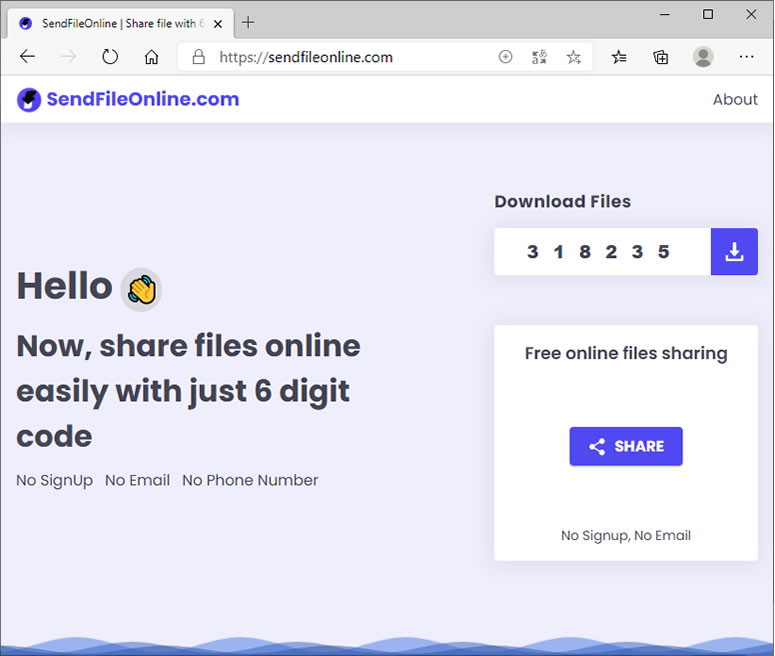Click 'Free online files sharing' text
The image size is (775, 656).
click(x=626, y=353)
